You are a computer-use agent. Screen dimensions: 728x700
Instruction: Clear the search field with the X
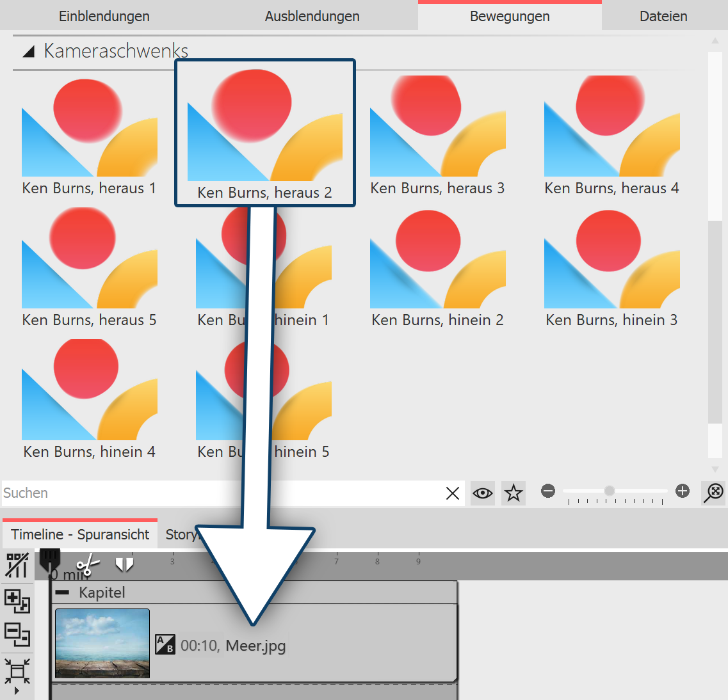(452, 493)
